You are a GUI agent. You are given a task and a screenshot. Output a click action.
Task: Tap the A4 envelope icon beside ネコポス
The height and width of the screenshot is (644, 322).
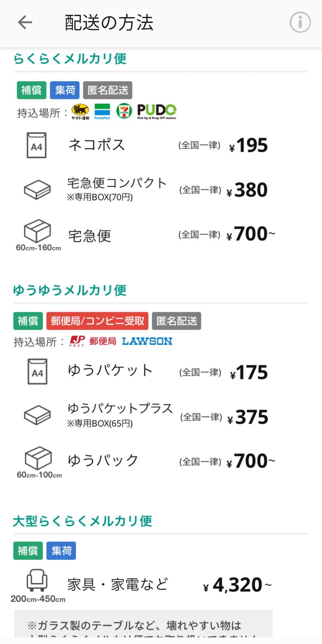point(37,145)
